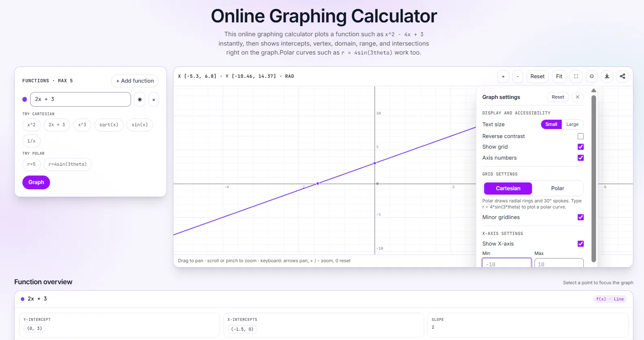Fit the graph to the function
The image size is (644, 340).
(x=559, y=77)
